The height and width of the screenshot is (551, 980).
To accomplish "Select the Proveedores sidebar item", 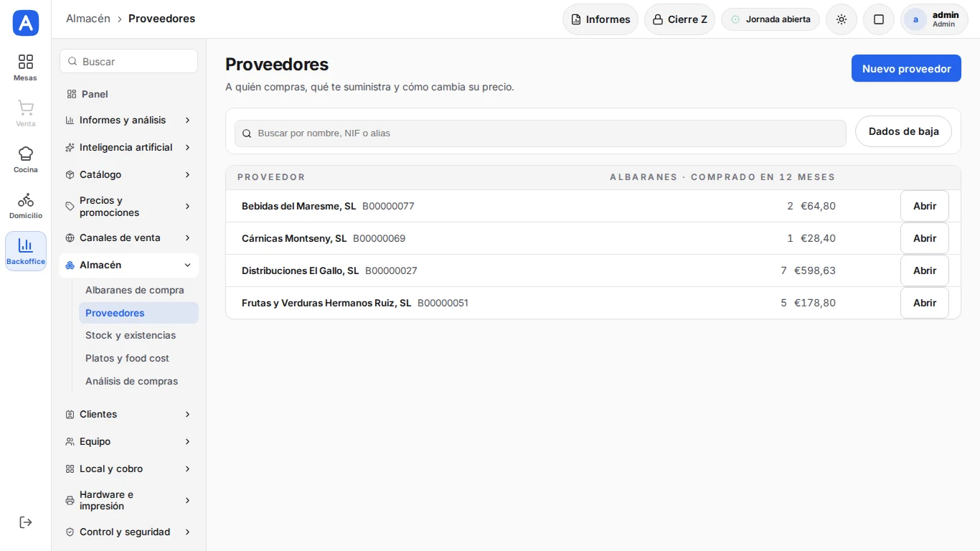I will [138, 313].
